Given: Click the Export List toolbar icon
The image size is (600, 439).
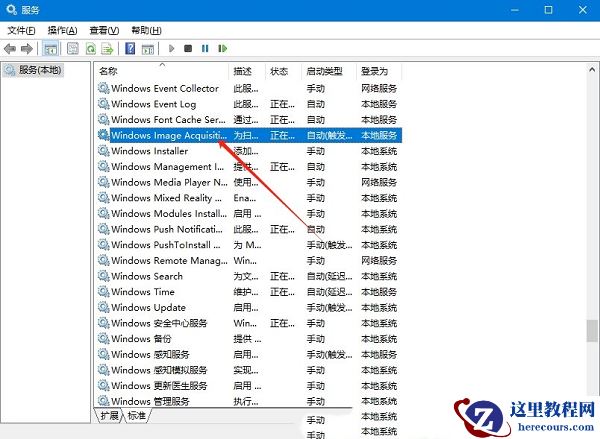Looking at the screenshot, I should 108,49.
